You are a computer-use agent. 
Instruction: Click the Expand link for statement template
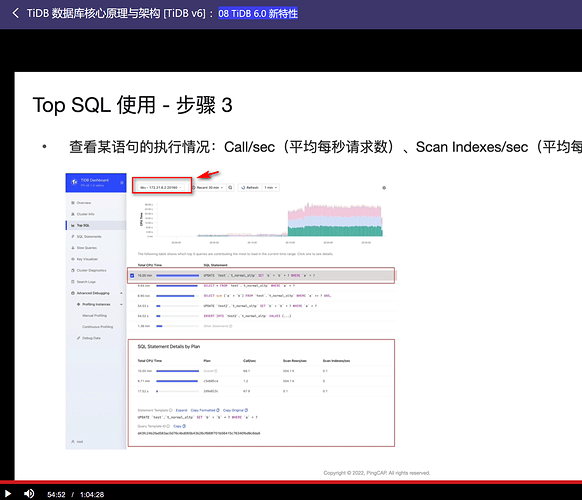(182, 410)
